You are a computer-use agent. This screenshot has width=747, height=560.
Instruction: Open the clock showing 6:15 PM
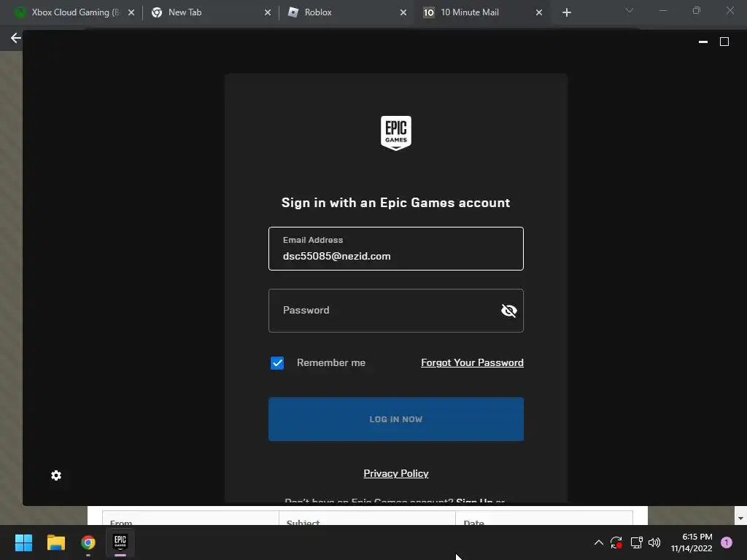click(x=692, y=542)
